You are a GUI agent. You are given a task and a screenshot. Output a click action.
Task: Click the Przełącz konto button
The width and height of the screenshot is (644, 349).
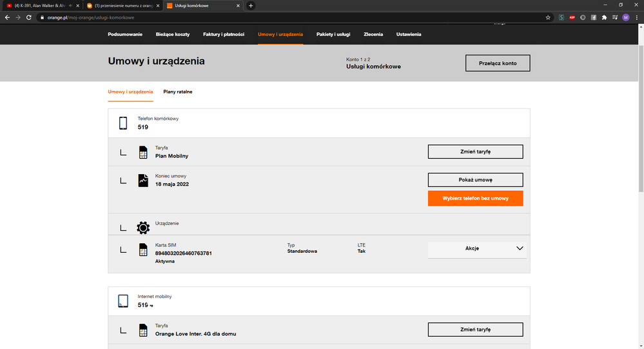(x=498, y=63)
